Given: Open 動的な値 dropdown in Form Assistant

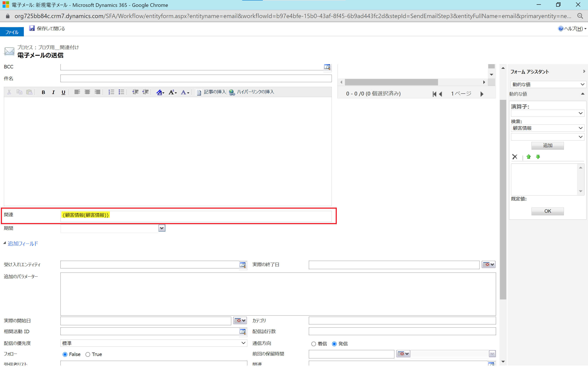Looking at the screenshot, I should [x=548, y=84].
